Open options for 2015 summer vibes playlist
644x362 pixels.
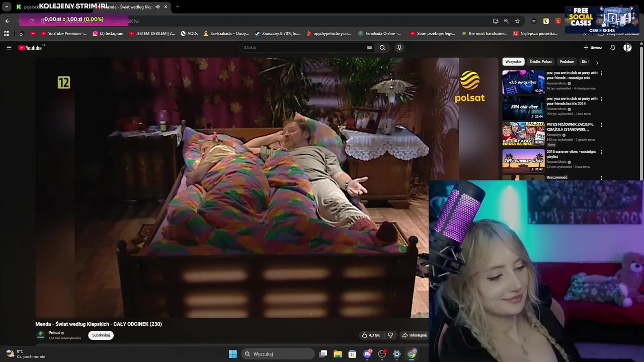coord(601,152)
